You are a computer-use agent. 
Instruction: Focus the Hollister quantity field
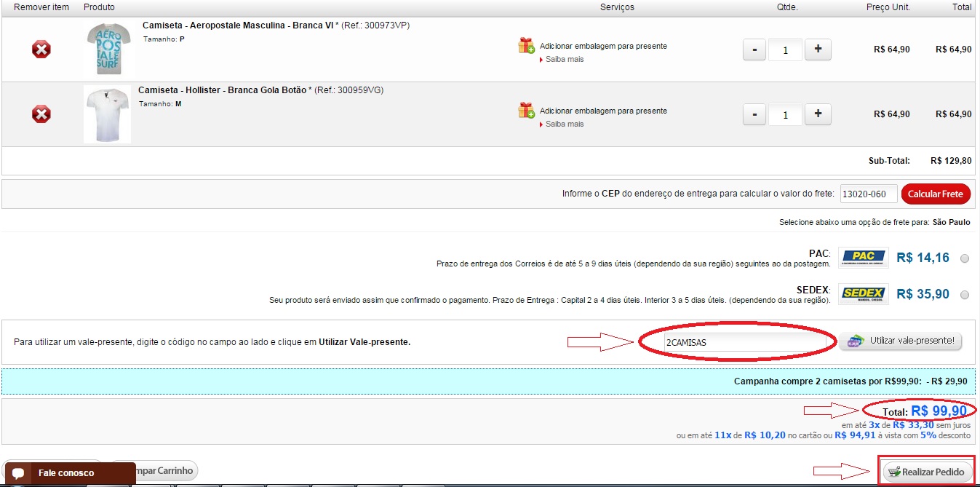(785, 115)
